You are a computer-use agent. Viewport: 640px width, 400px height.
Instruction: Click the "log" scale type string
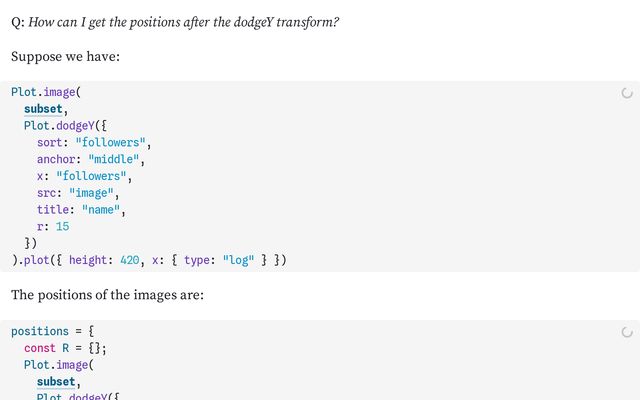coord(238,260)
